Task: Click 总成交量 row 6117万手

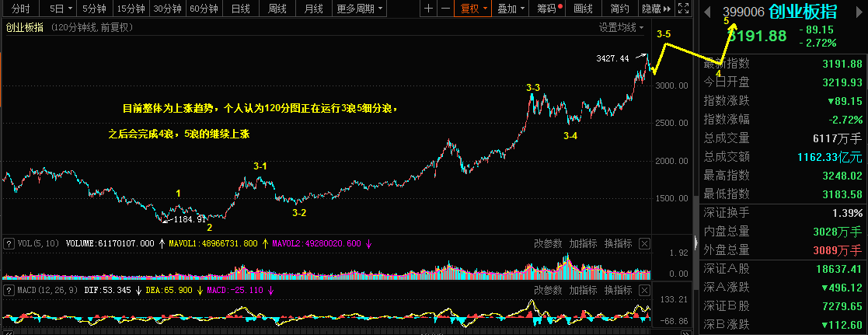Action: [x=783, y=138]
